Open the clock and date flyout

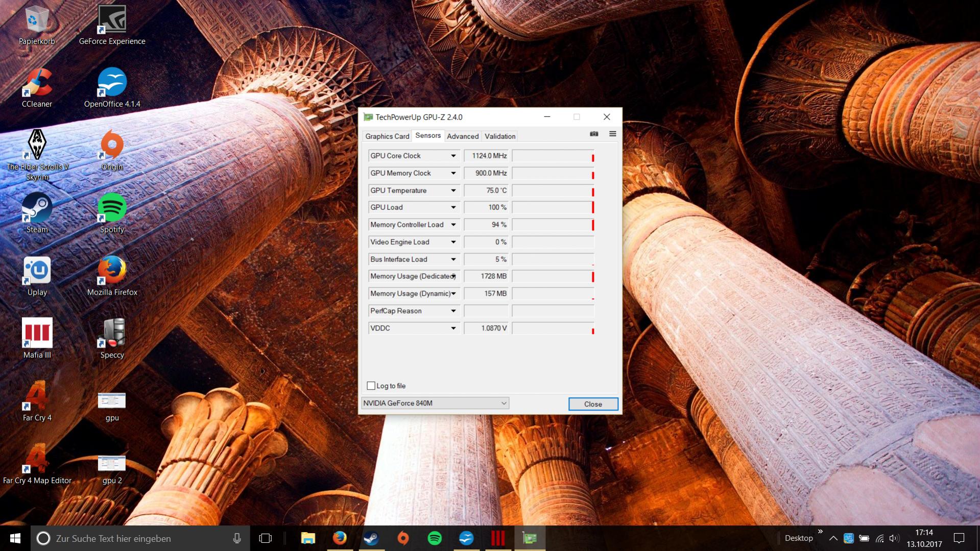[x=924, y=538]
